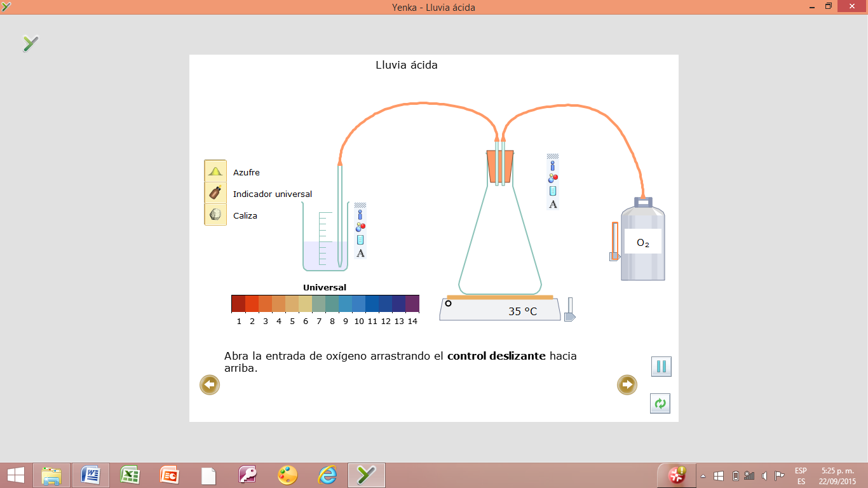The width and height of the screenshot is (868, 488).
Task: Click the red security alert tray icon
Action: (x=677, y=475)
